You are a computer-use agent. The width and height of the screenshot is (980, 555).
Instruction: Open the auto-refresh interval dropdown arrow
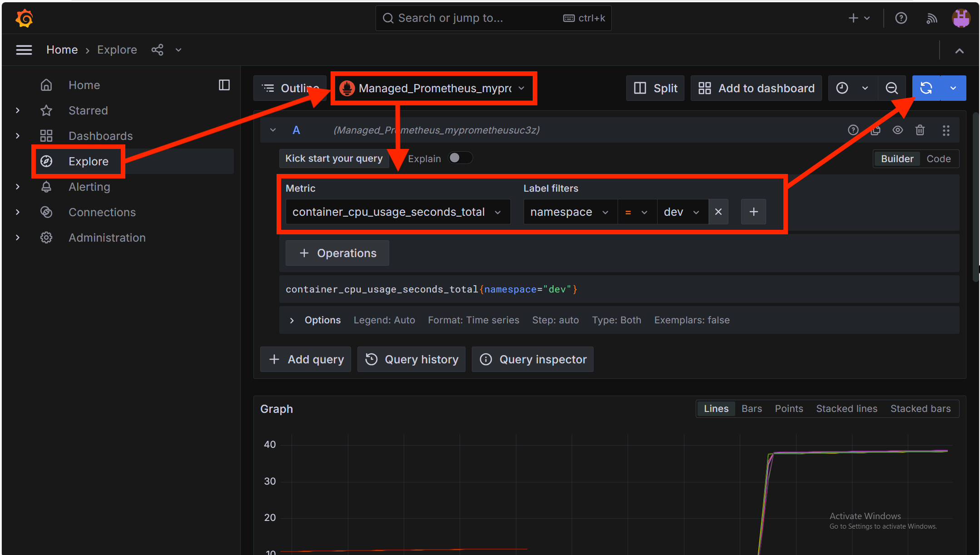pyautogui.click(x=953, y=88)
